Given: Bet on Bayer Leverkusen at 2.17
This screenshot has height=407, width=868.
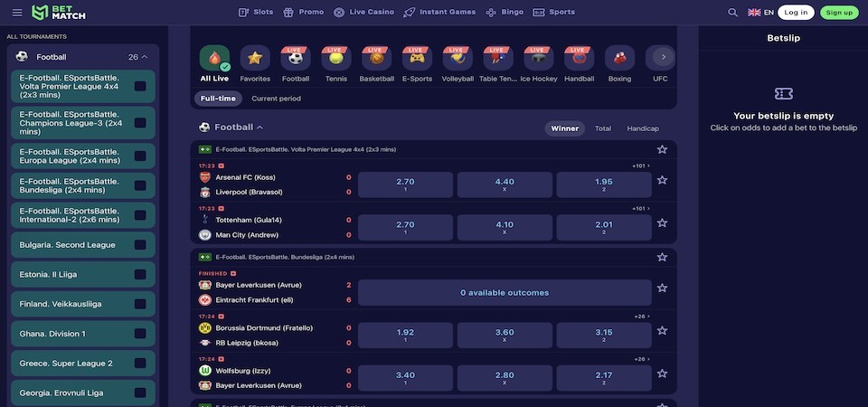Looking at the screenshot, I should pos(603,378).
